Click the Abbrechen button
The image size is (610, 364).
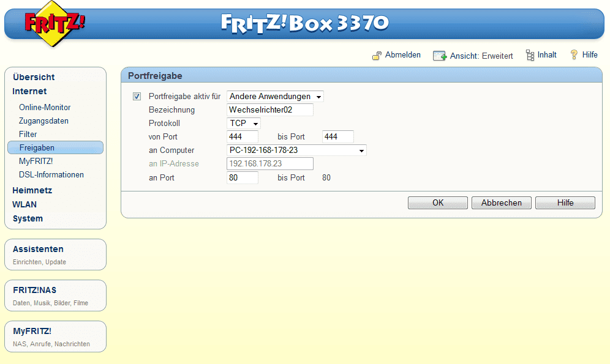(x=502, y=202)
